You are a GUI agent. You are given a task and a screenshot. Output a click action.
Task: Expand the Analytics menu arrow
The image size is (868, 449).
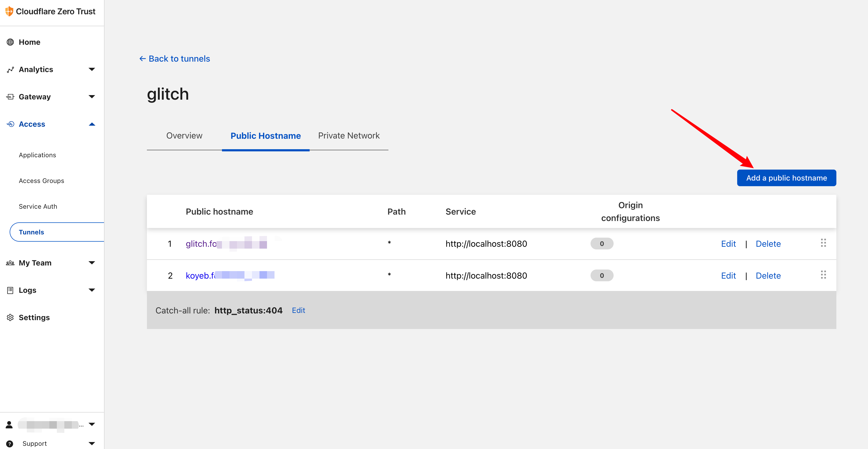pos(92,69)
